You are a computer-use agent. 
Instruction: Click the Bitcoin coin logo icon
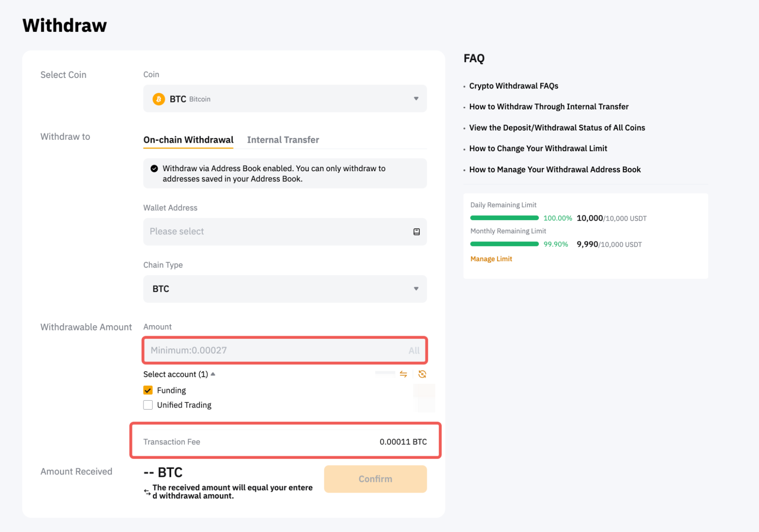tap(158, 99)
